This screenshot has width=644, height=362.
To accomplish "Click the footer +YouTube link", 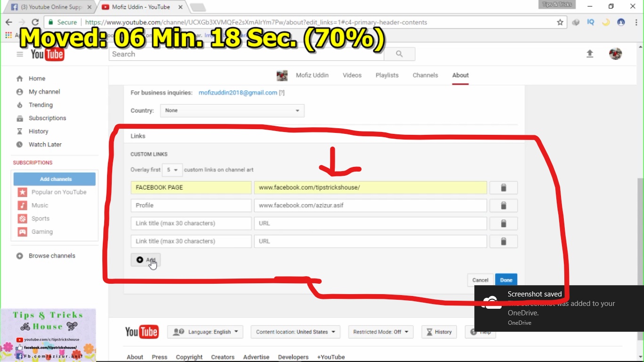I will click(331, 357).
